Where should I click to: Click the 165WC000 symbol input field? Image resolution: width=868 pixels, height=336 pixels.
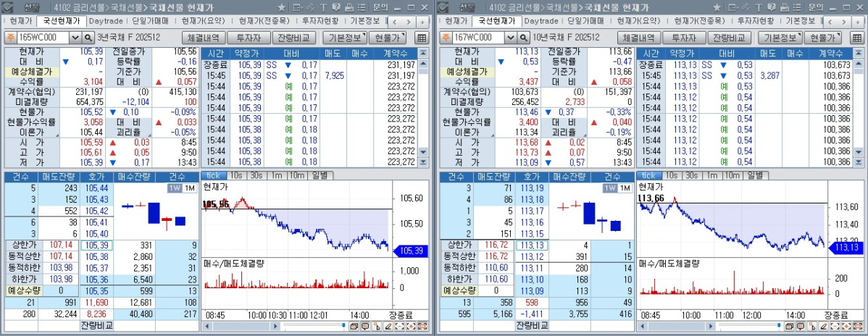43,38
